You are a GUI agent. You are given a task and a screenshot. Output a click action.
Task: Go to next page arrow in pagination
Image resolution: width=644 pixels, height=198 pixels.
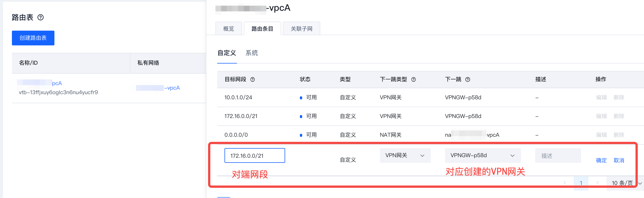point(598,183)
